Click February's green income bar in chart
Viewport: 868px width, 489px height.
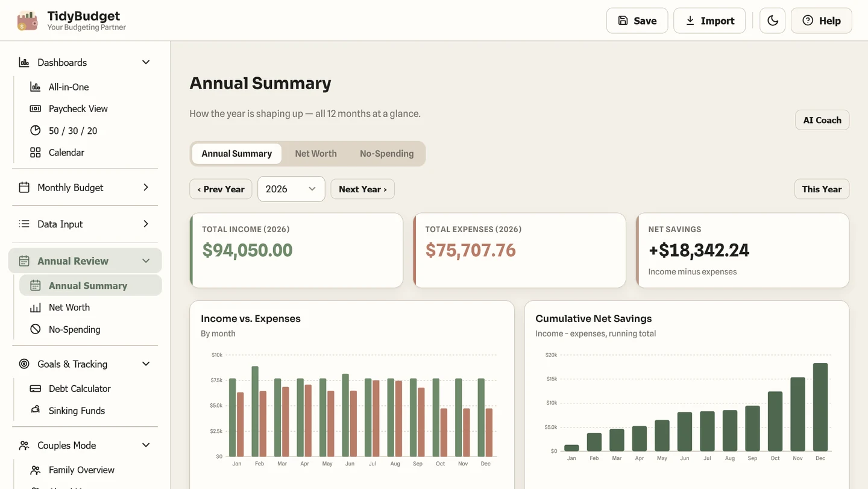[255, 411]
